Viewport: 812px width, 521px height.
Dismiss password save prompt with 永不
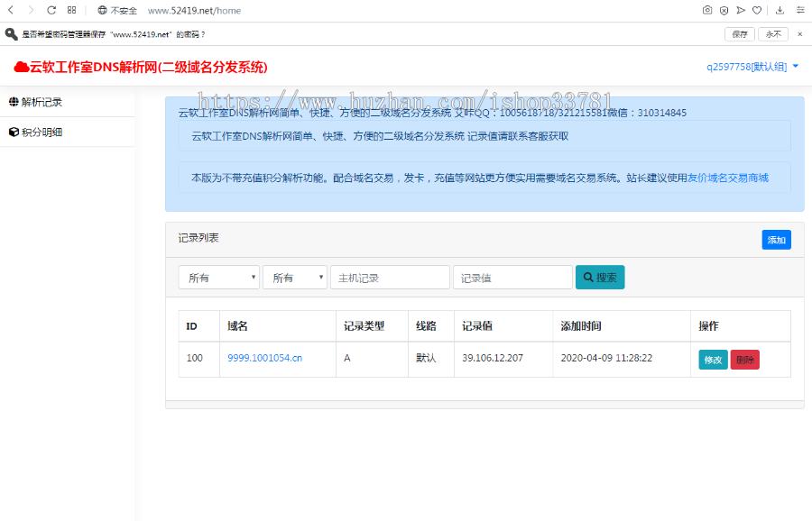(x=772, y=33)
